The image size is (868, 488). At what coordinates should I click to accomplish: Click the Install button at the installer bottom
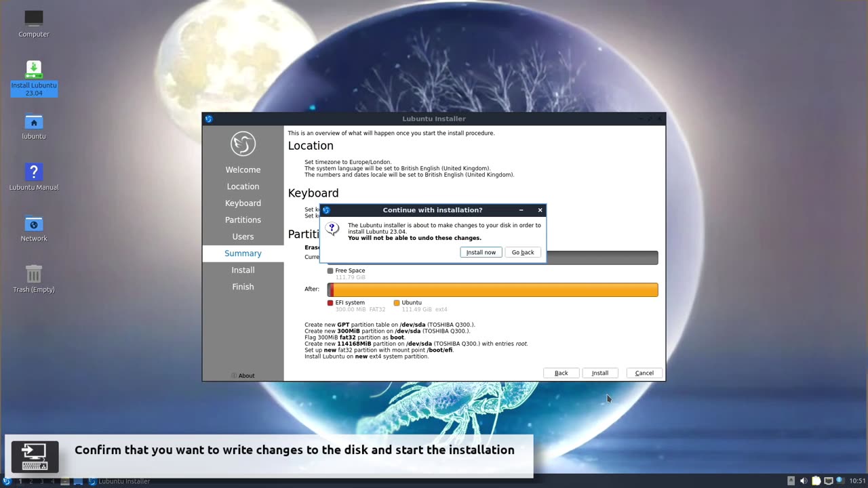coord(600,373)
